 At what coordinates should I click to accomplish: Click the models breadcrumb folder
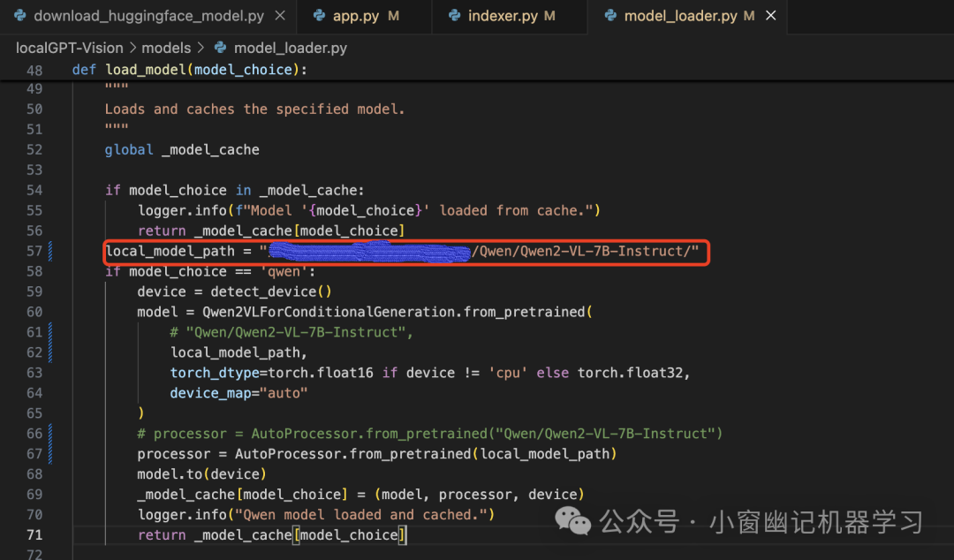[x=166, y=48]
